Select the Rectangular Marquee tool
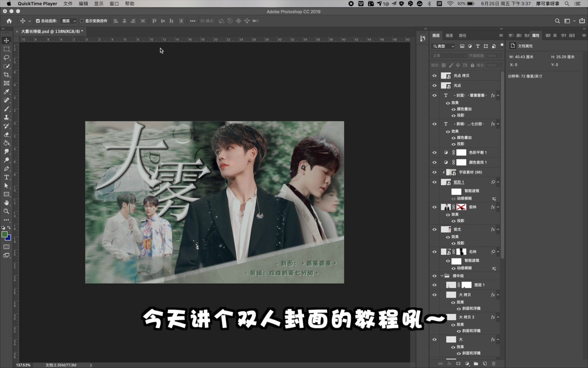Viewport: 588px width, 368px height. [x=6, y=49]
